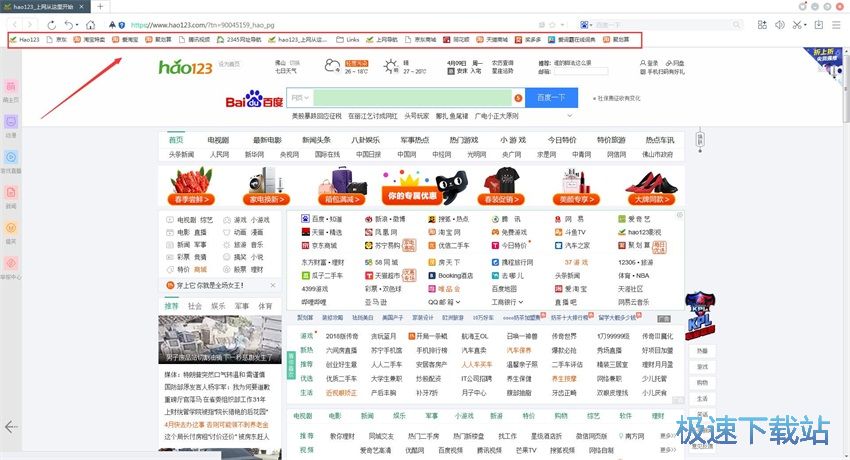
Task: Collapse the left sidebar with arrow icon
Action: 11,427
